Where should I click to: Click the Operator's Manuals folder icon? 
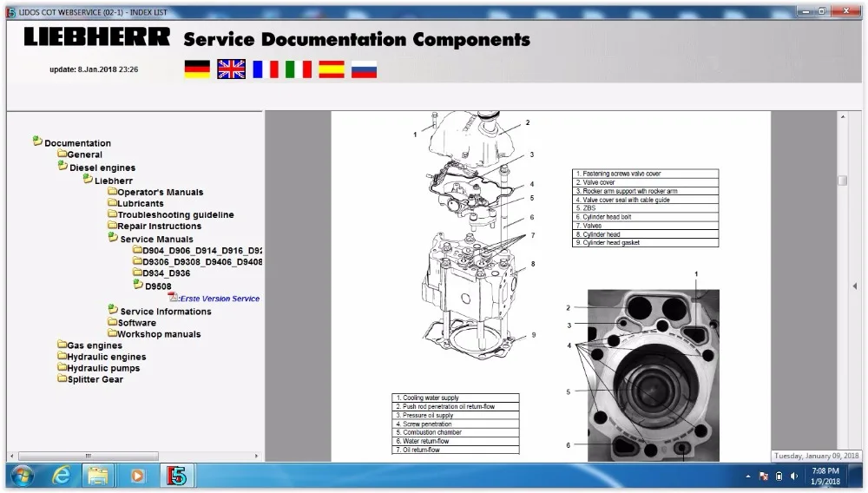[112, 192]
